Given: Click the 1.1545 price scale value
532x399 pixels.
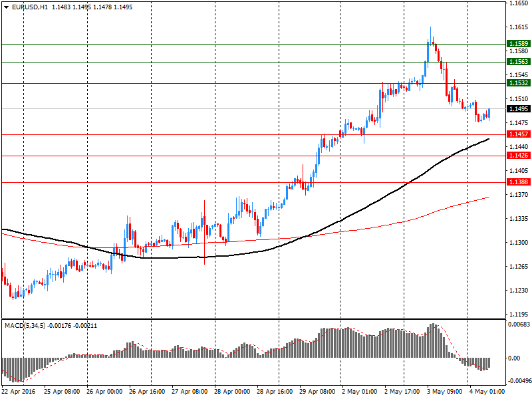Looking at the screenshot, I should [x=519, y=75].
